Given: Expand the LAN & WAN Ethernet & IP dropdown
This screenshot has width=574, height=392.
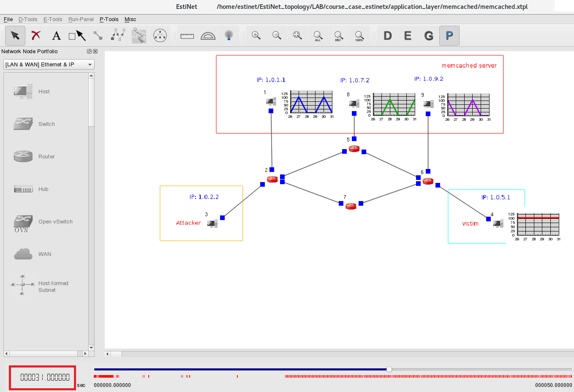Looking at the screenshot, I should tap(49, 65).
